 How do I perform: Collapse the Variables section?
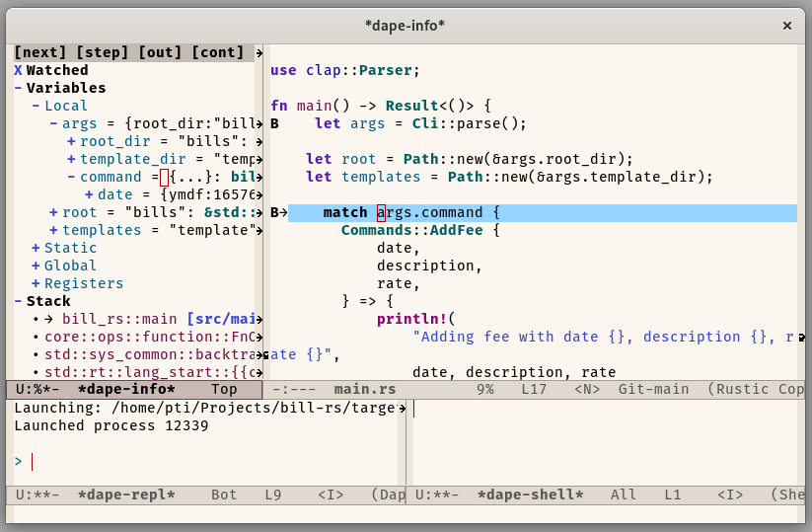[18, 88]
